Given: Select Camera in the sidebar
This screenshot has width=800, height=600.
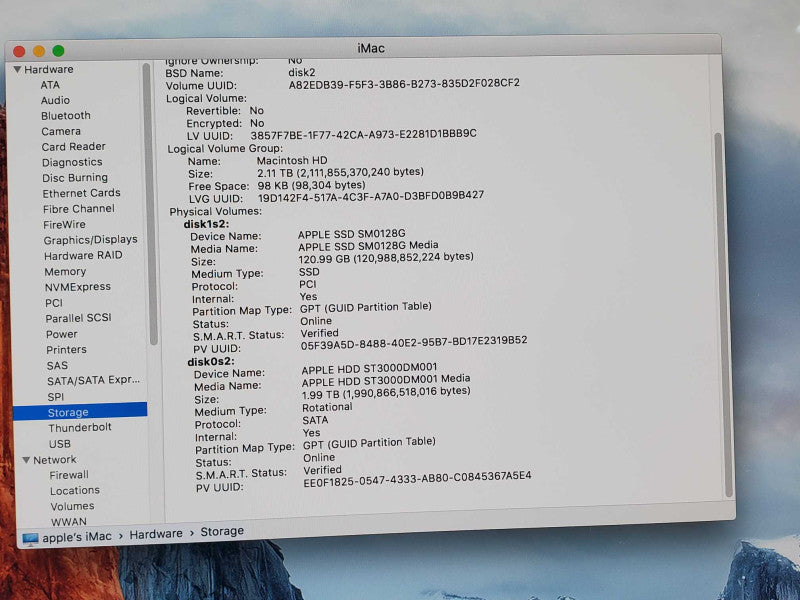Looking at the screenshot, I should pyautogui.click(x=61, y=131).
